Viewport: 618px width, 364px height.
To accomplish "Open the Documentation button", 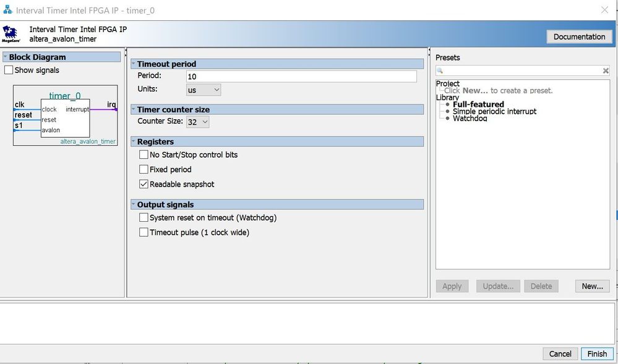I will point(579,36).
